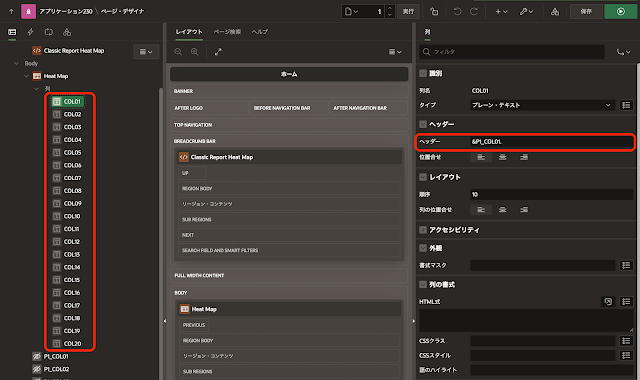Select the COL02 column icon
The height and width of the screenshot is (380, 640).
[57, 114]
